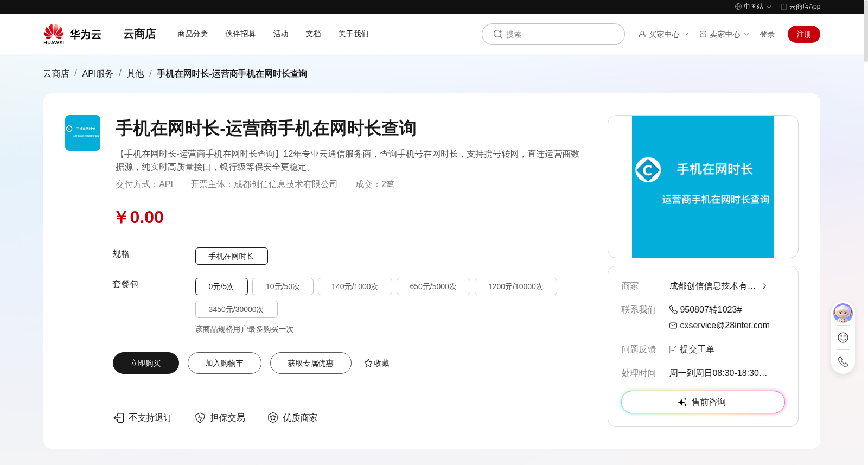Select the 650元/5000次 package
Viewport: 868px width, 465px height.
(x=433, y=286)
